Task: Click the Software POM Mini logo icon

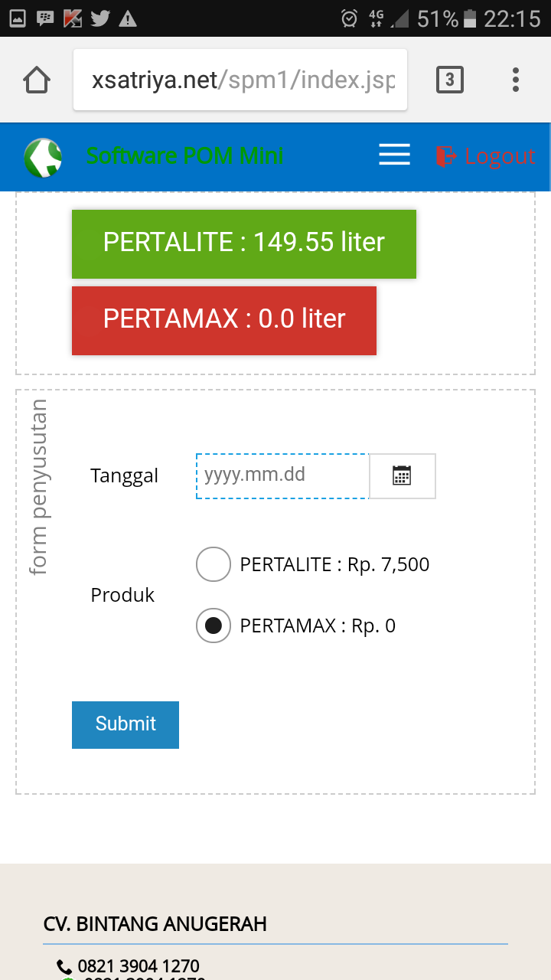Action: pyautogui.click(x=43, y=158)
